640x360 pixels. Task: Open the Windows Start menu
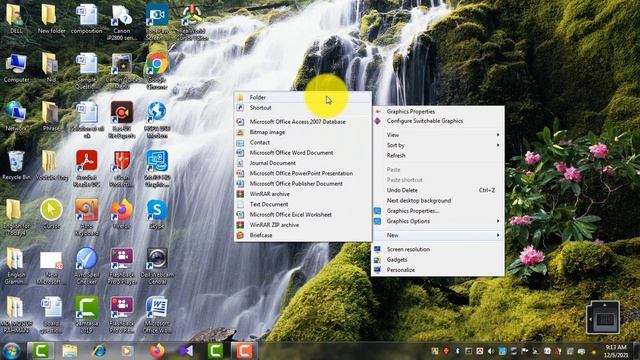pos(11,351)
